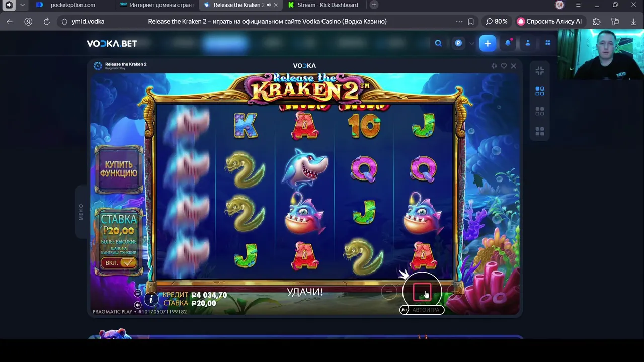Click the PRAGMATIC PLAY round ID text

(x=139, y=312)
